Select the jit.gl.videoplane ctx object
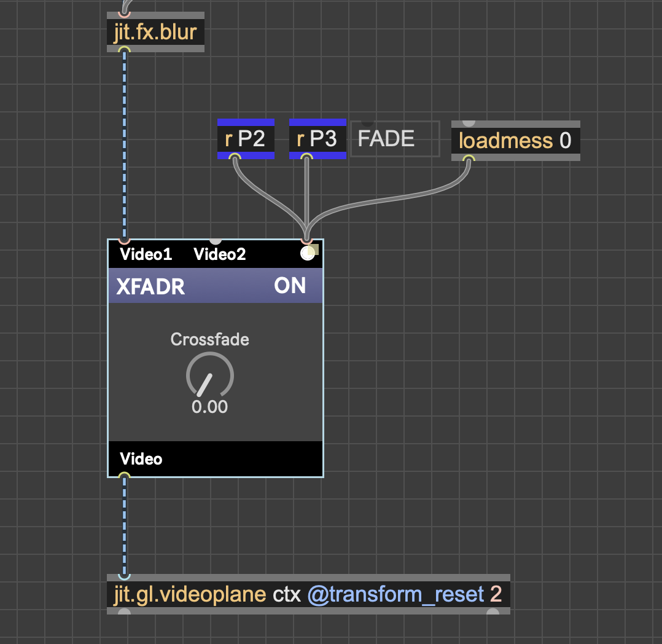Image resolution: width=662 pixels, height=644 pixels. click(x=308, y=594)
